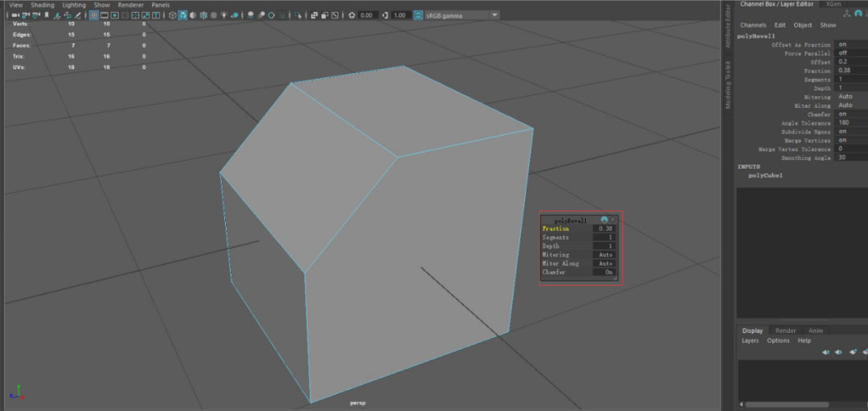868x411 pixels.
Task: Open Mitering Auto option in in-view editor
Action: (604, 255)
